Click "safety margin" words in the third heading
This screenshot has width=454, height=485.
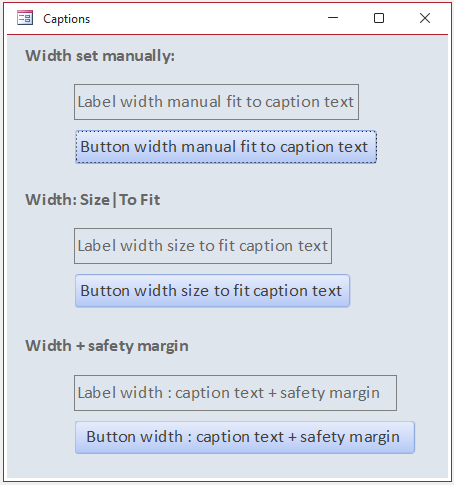tap(138, 346)
